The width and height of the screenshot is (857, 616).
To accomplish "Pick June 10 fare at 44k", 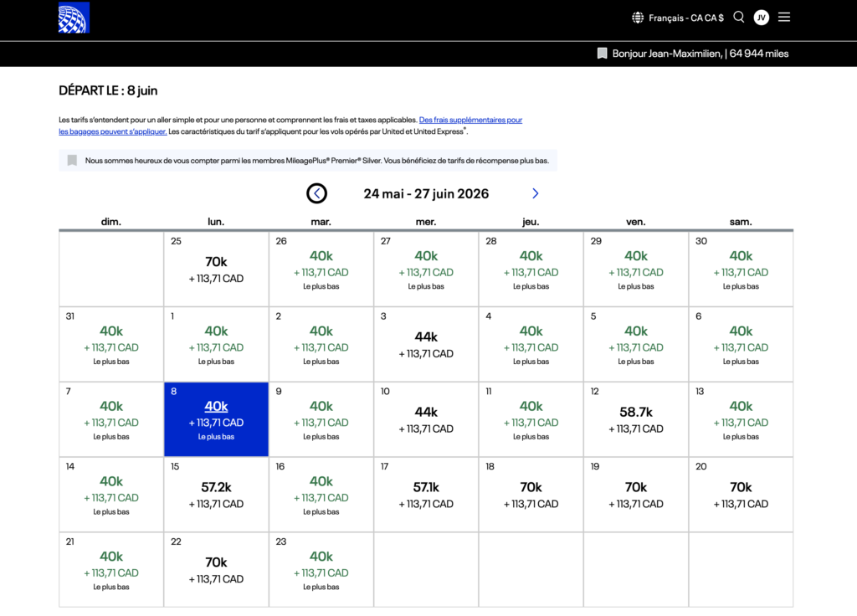I will pos(426,419).
